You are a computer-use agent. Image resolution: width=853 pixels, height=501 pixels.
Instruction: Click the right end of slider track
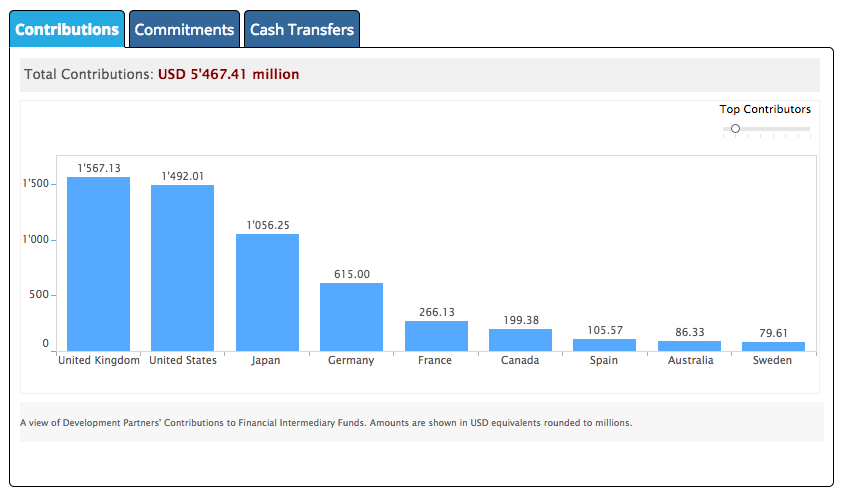[x=808, y=128]
